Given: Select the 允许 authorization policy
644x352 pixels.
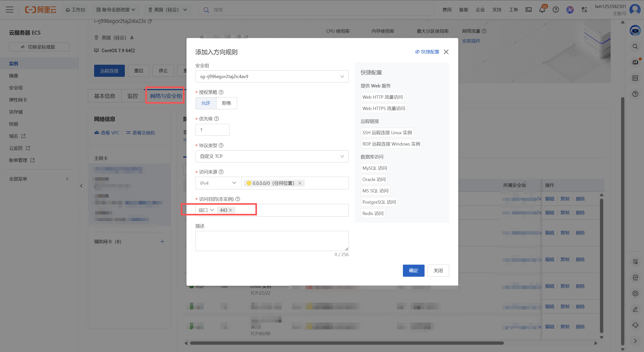Looking at the screenshot, I should 206,103.
